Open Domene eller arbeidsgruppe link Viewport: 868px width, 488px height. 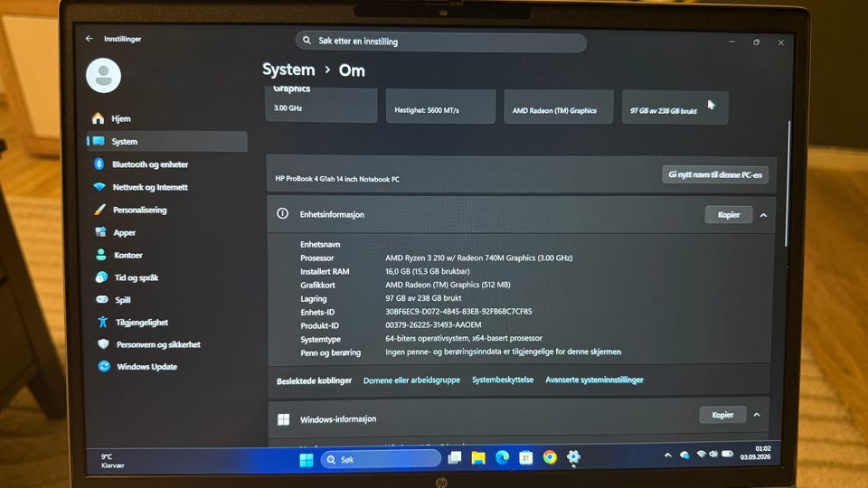[411, 380]
